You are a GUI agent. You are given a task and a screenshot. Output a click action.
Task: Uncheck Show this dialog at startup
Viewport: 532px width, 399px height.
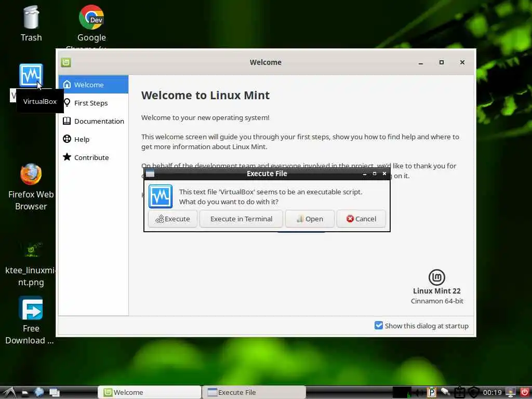379,325
